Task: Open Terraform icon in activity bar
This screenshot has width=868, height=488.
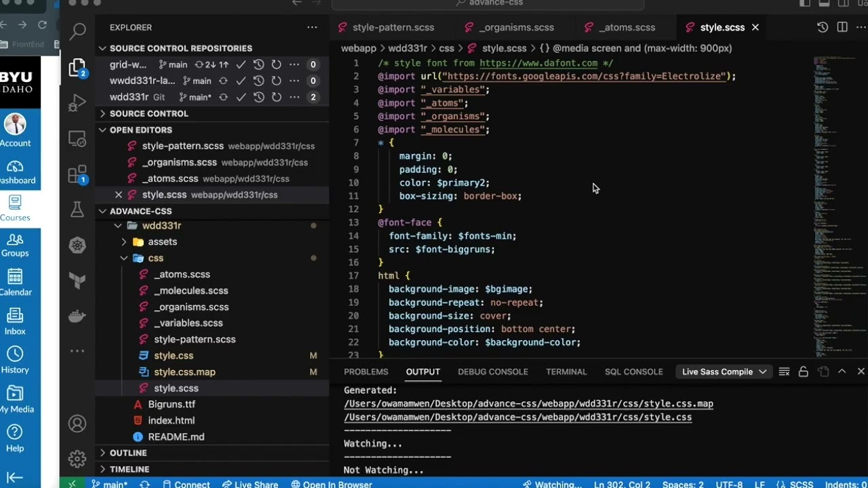Action: click(77, 281)
